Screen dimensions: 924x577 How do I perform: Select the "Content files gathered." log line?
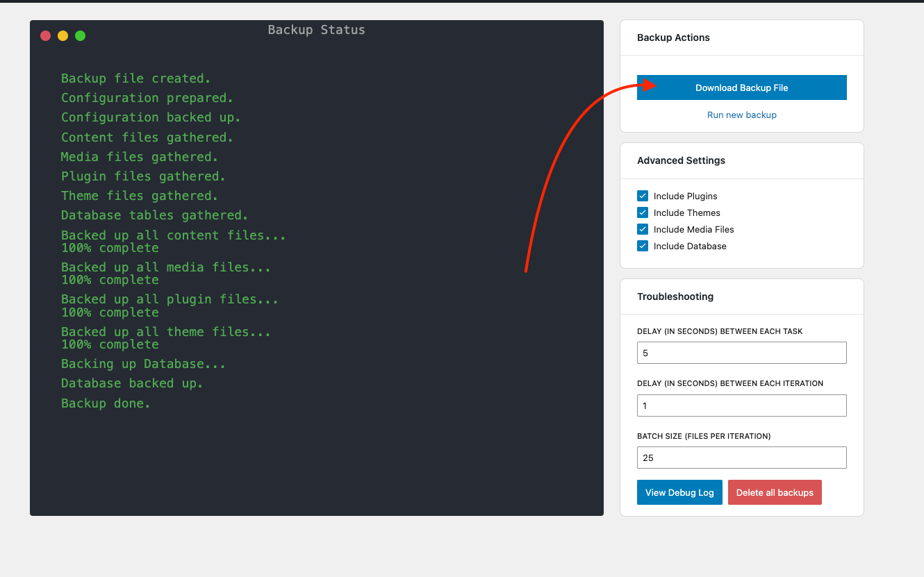pos(147,137)
